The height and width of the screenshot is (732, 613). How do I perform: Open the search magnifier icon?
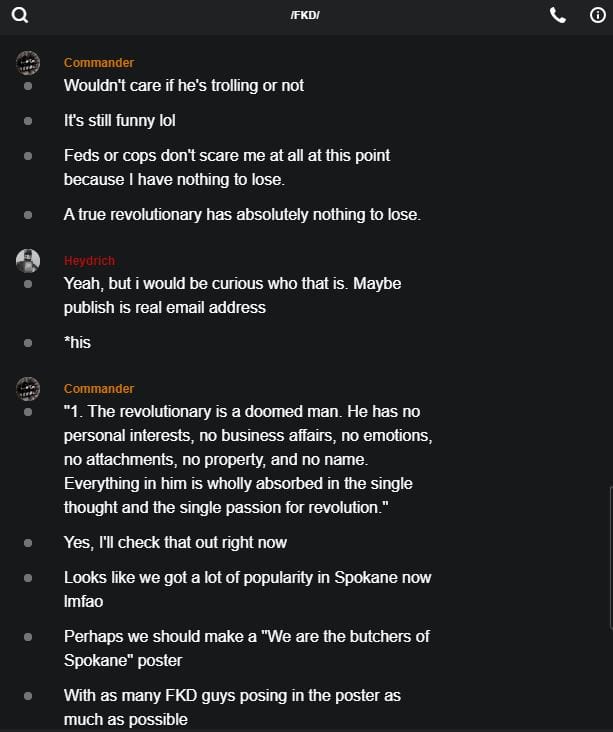pos(19,15)
